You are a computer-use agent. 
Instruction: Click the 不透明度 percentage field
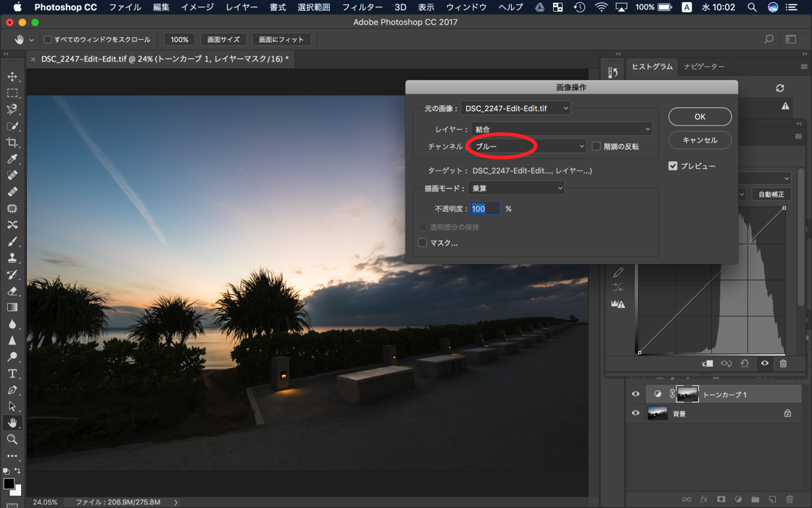(484, 209)
